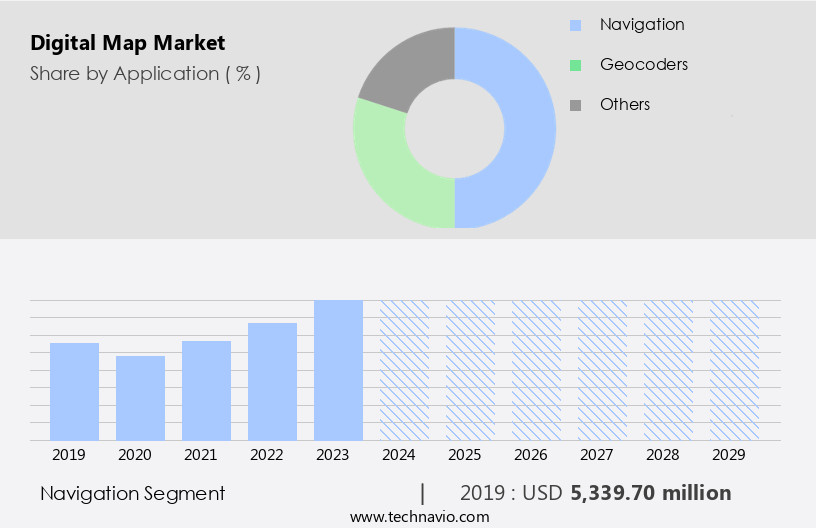Click the green Geocoders legend swatch
The image size is (816, 528).
(x=575, y=65)
